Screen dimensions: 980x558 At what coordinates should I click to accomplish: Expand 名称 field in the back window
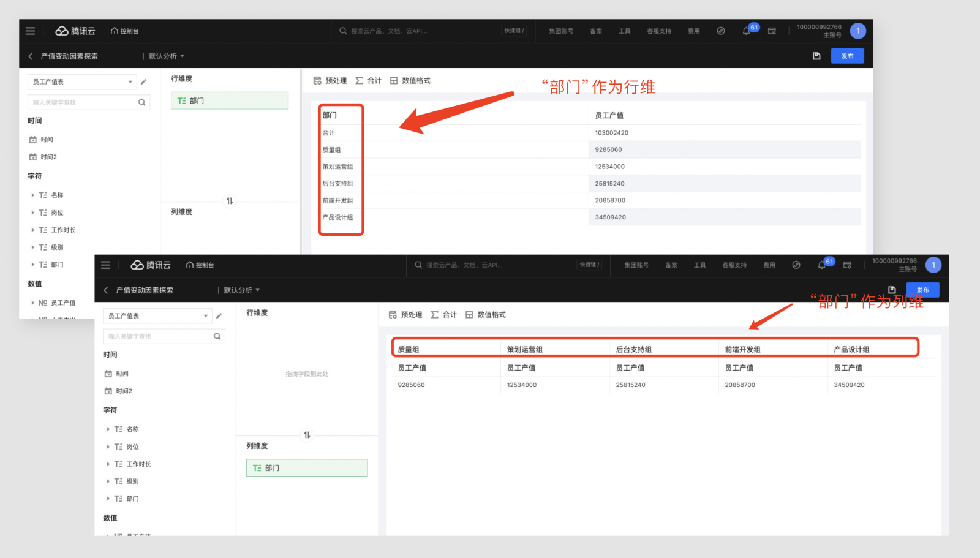[x=33, y=195]
